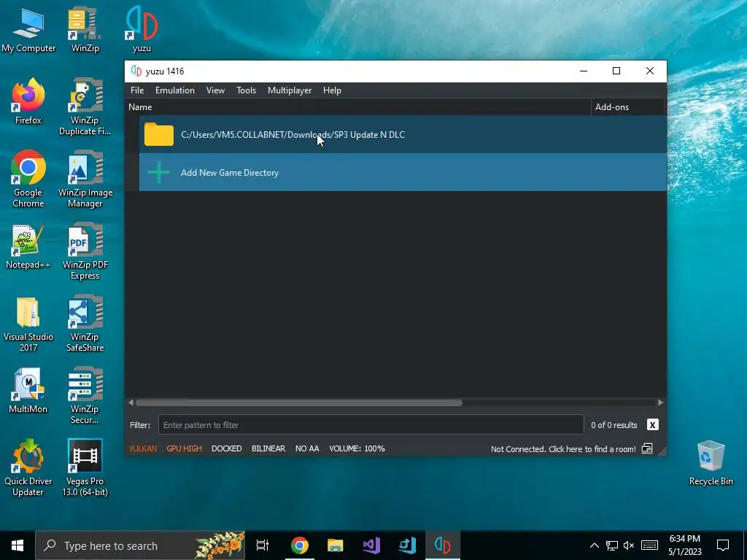Image resolution: width=747 pixels, height=560 pixels.
Task: Click the Name column header
Action: point(359,107)
